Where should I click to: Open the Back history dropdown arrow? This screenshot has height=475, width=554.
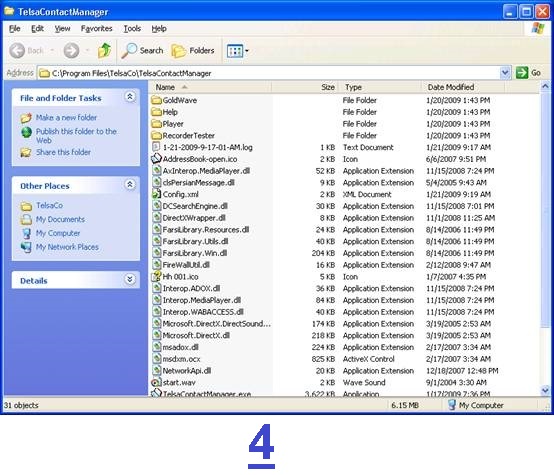pos(52,51)
